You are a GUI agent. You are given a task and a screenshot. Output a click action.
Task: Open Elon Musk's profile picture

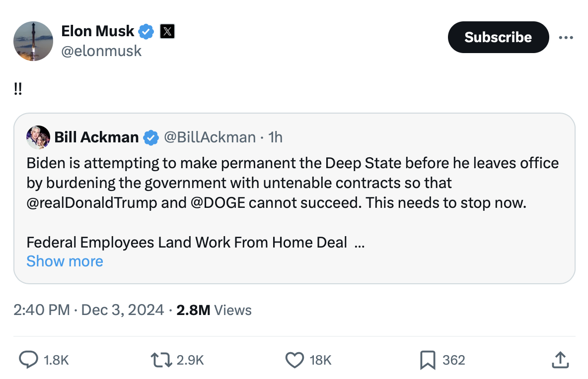[x=33, y=41]
